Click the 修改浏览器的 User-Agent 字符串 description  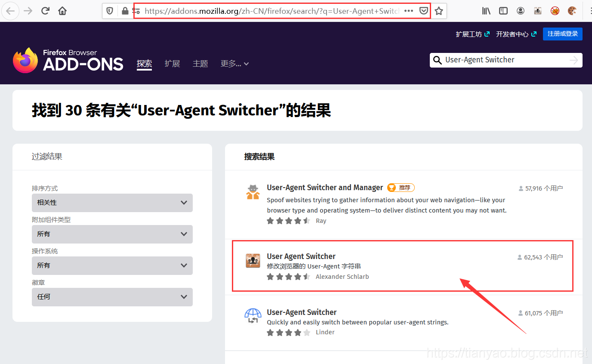coord(314,266)
